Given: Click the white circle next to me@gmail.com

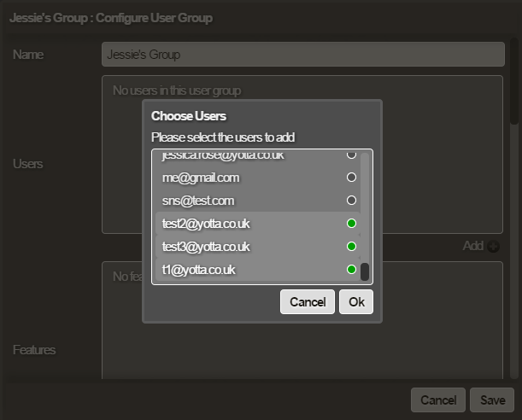Looking at the screenshot, I should tap(350, 178).
